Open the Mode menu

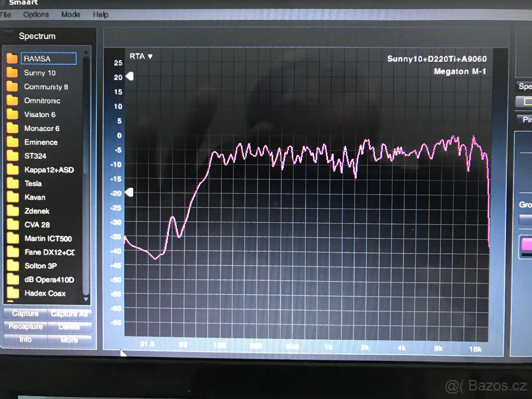[x=71, y=15]
